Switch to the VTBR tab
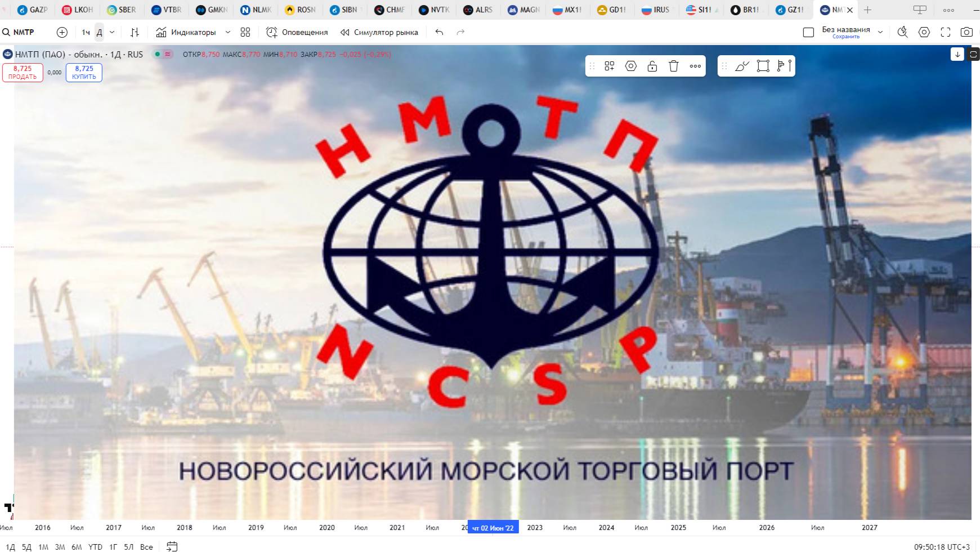The height and width of the screenshot is (552, 980). click(167, 10)
